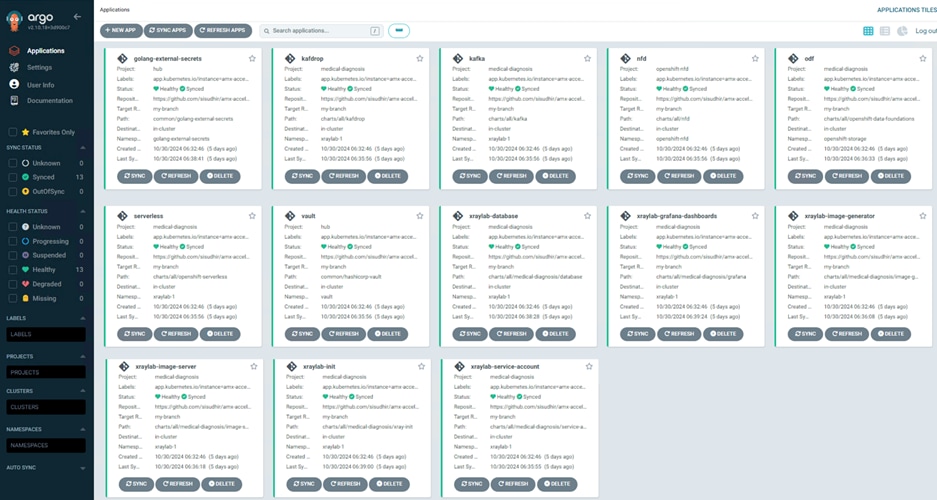Favorite the golang-external-secrets app with star

[x=252, y=59]
